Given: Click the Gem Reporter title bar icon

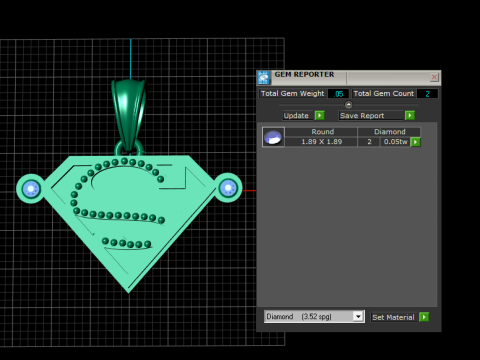Looking at the screenshot, I should tap(263, 78).
